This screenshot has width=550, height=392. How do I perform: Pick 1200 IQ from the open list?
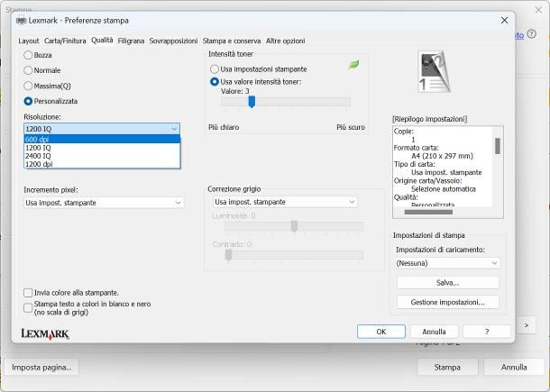point(102,148)
